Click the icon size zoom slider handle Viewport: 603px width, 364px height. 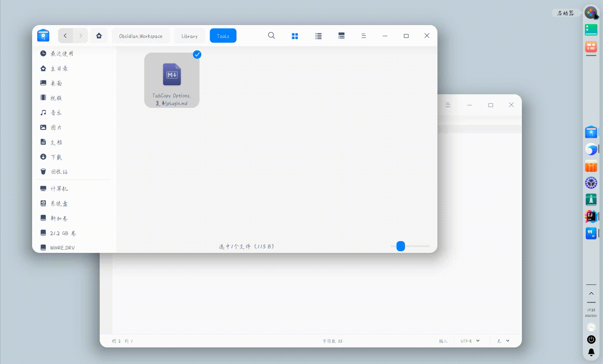pos(401,246)
